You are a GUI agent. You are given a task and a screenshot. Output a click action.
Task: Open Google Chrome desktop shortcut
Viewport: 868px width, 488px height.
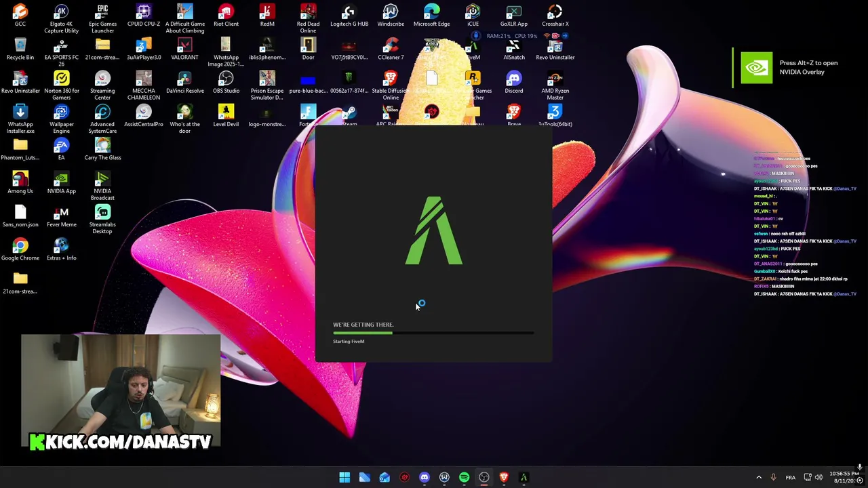(20, 249)
